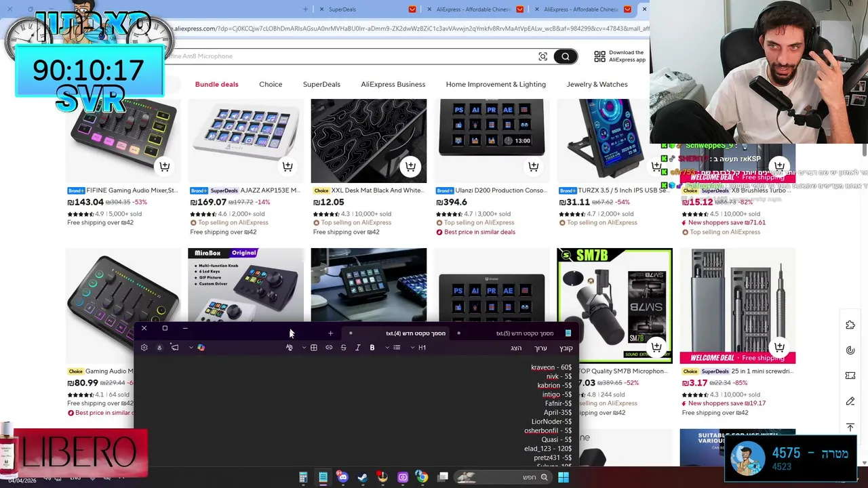868x488 pixels.
Task: Click the AliExpress page-edit pencil side icon
Action: pyautogui.click(x=850, y=401)
